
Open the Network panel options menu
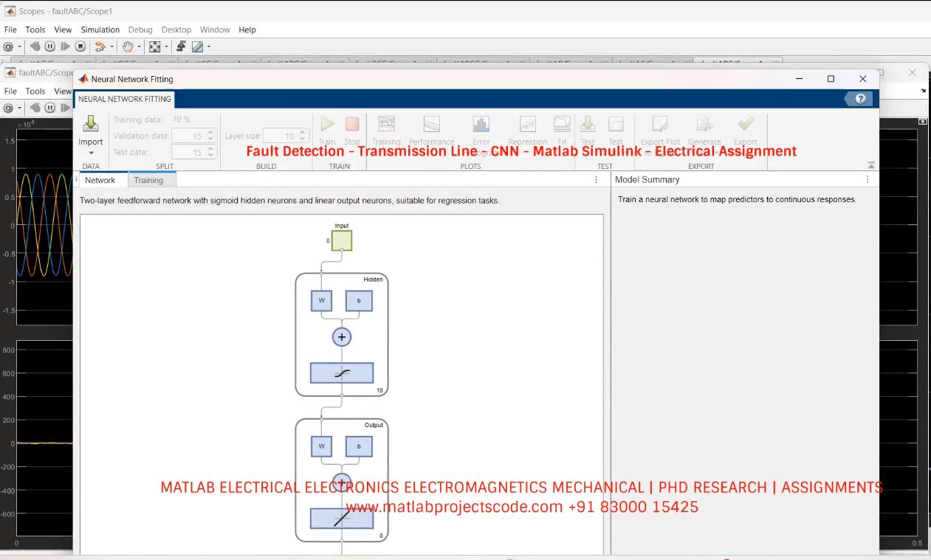pos(596,179)
